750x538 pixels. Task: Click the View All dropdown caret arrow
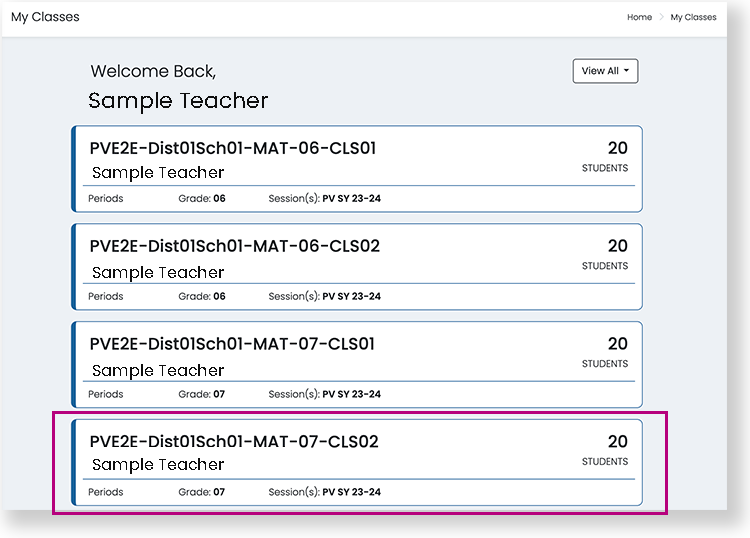pyautogui.click(x=626, y=71)
